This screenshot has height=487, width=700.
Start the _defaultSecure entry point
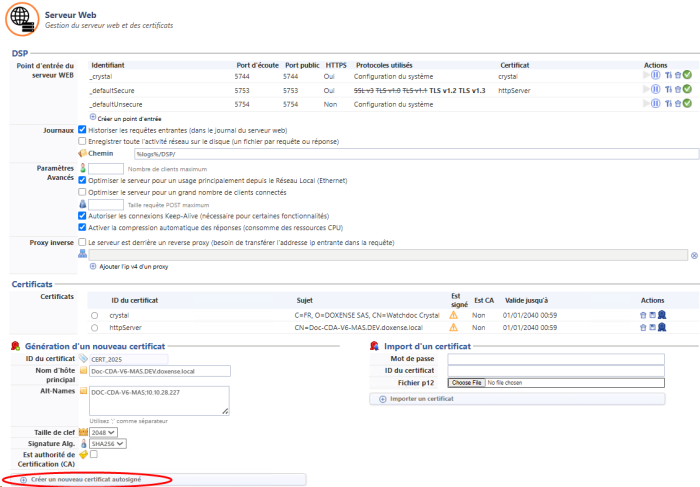[646, 89]
